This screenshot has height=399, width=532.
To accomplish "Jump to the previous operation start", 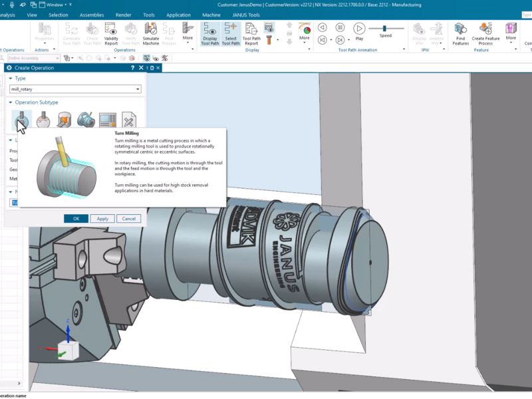I will pos(323,40).
